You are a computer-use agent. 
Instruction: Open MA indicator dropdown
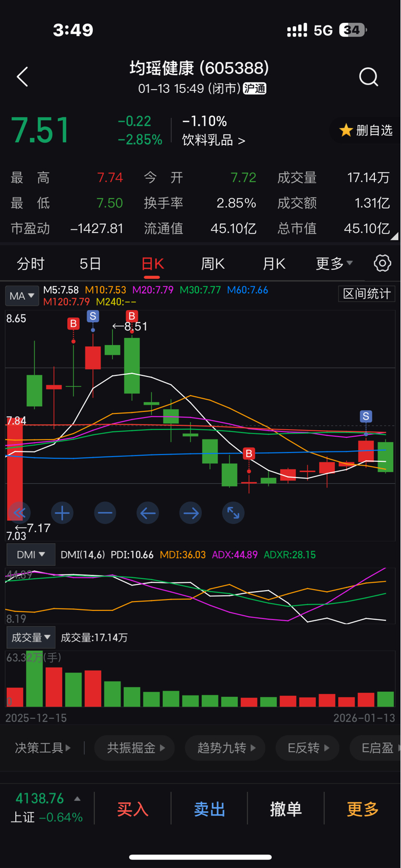(x=22, y=296)
